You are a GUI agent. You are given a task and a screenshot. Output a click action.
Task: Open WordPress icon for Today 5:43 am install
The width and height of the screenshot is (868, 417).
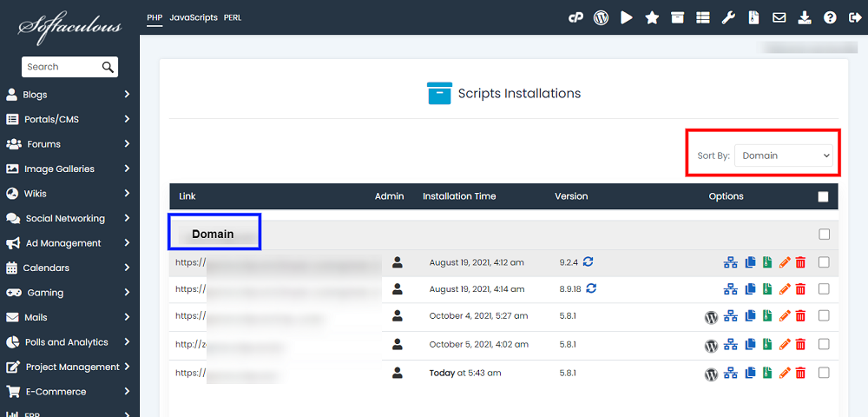711,375
